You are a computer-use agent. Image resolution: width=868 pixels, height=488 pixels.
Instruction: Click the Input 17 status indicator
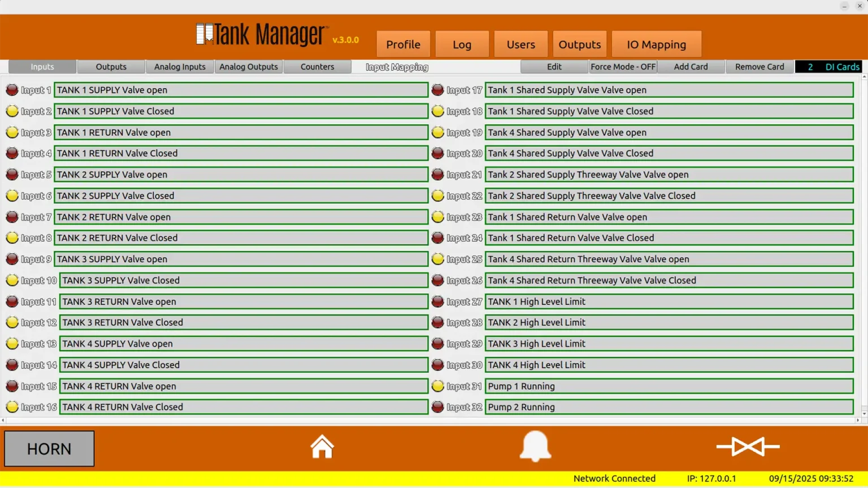(x=437, y=90)
